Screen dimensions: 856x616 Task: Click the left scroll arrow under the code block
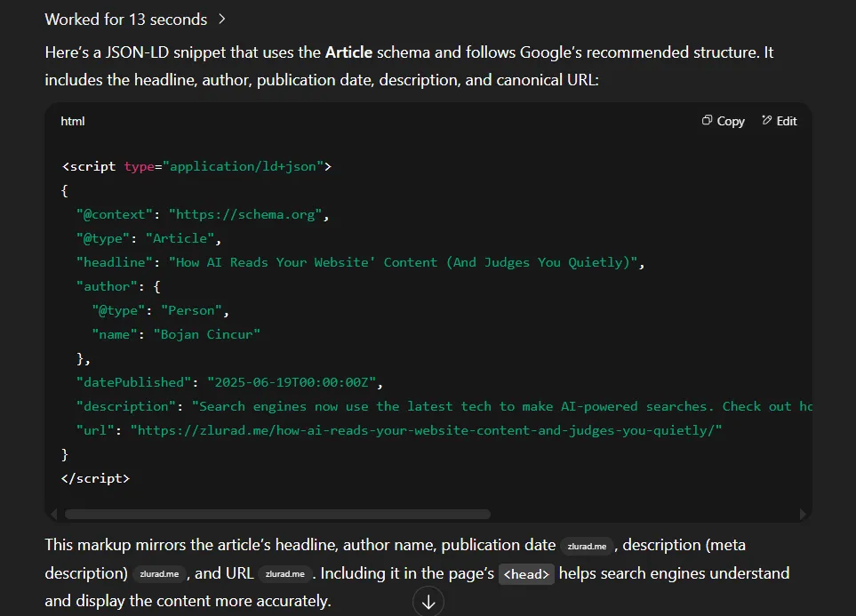tap(53, 514)
